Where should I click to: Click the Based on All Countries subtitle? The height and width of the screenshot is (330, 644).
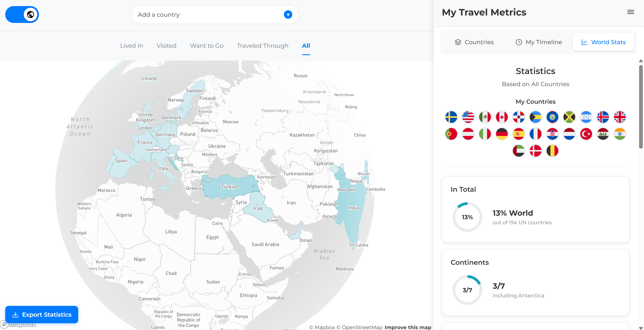pos(535,84)
